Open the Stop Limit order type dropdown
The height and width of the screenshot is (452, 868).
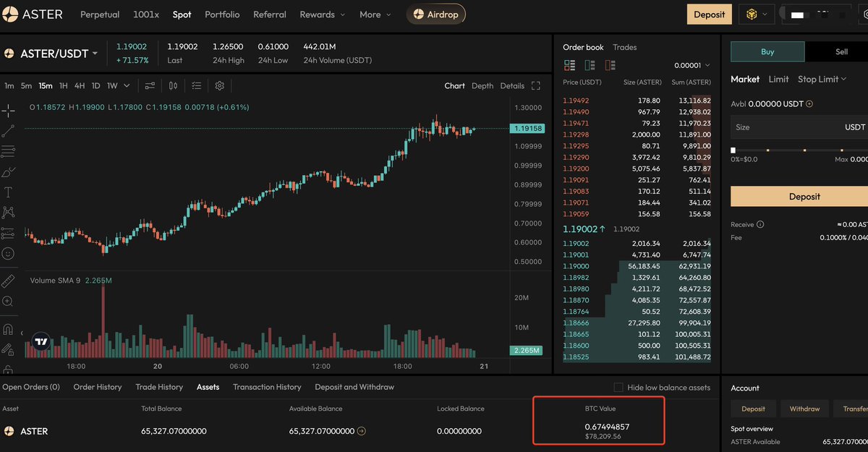point(822,79)
